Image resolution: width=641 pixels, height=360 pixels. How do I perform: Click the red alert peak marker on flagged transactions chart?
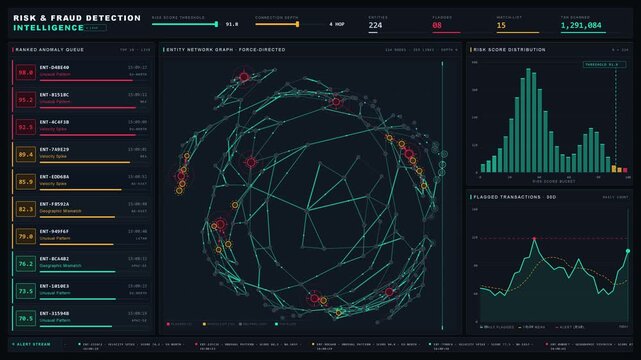click(x=534, y=238)
